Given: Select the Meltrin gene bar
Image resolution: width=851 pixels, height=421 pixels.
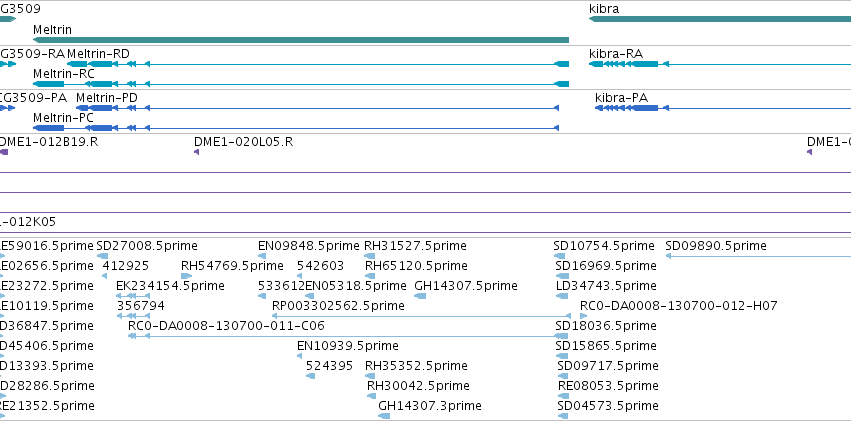Looking at the screenshot, I should tap(301, 40).
